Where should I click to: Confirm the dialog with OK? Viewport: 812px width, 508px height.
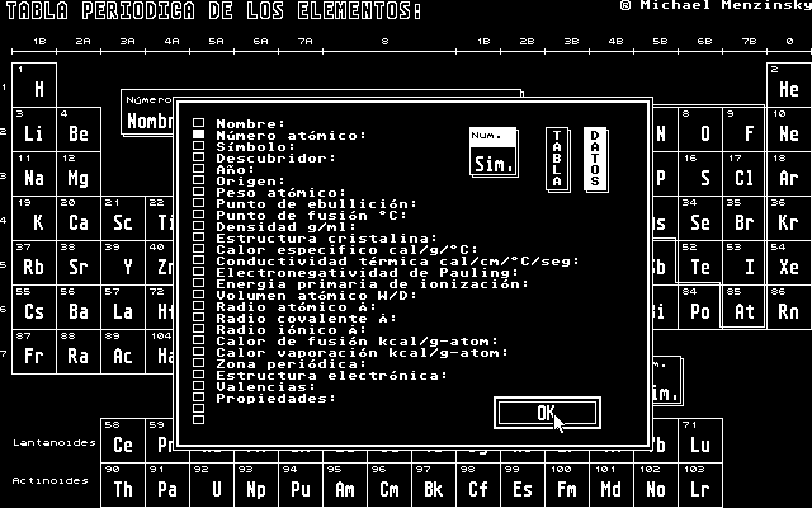(547, 413)
